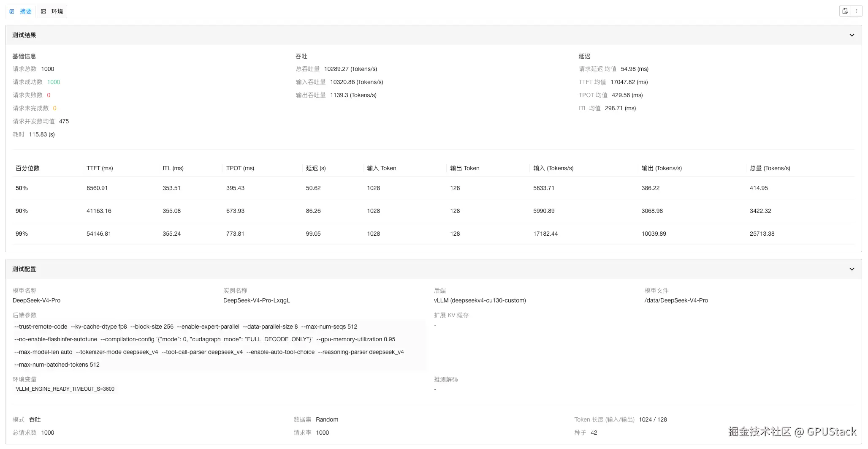Screen dimensions: 868x449
Task: Open the 摘要 summary tab
Action: (21, 11)
